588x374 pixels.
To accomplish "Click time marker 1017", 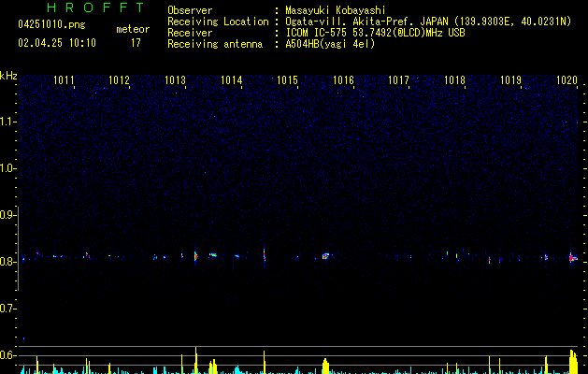I will tap(398, 80).
